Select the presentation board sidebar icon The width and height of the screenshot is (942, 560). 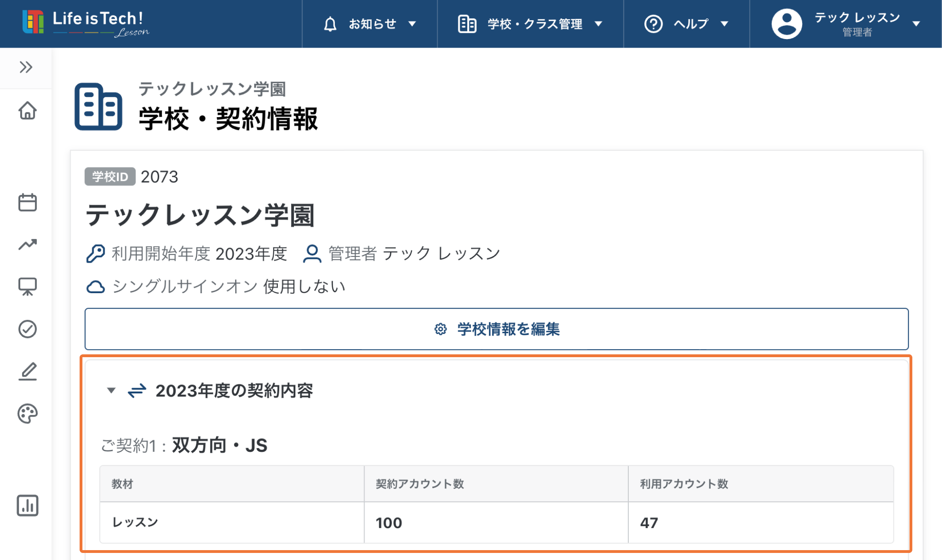27,287
